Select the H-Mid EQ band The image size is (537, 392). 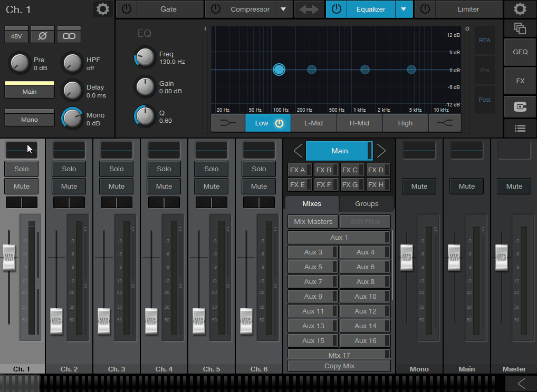click(360, 123)
